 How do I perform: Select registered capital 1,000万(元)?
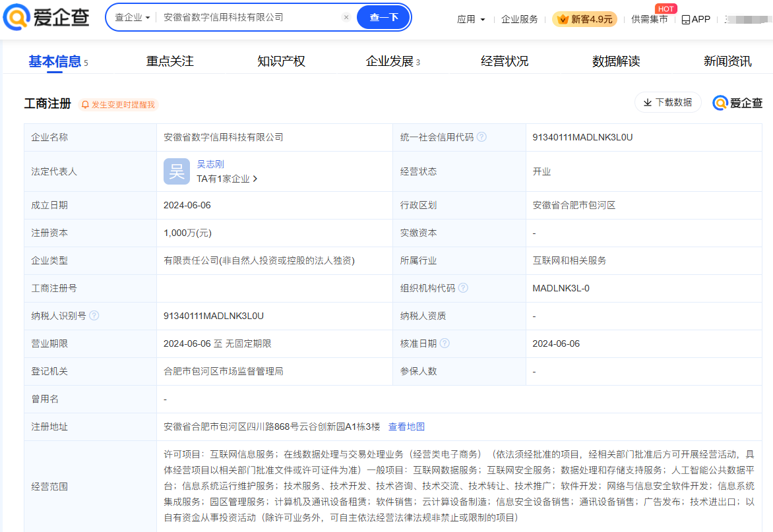(187, 233)
